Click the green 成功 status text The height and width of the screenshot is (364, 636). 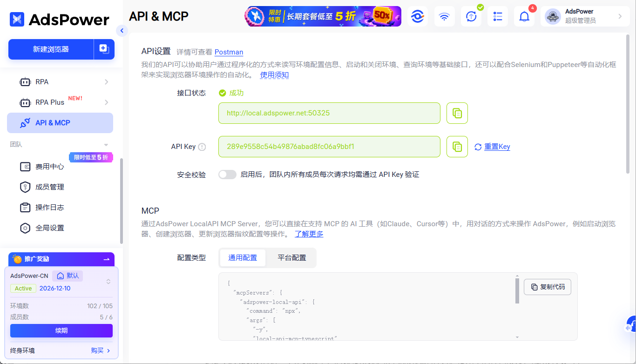pos(237,93)
